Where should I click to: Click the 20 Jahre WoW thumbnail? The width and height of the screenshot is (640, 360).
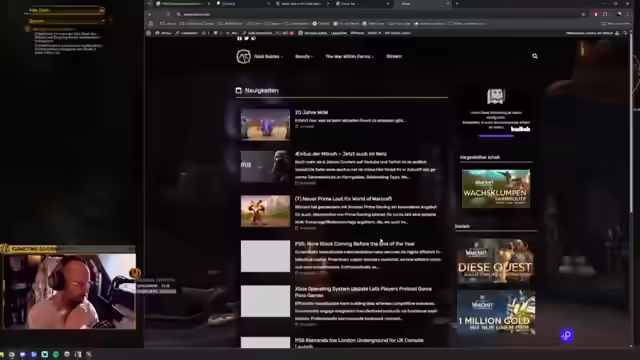265,124
